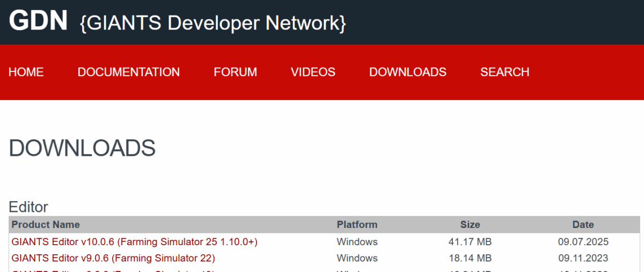Select the 41.17 MB size value
The width and height of the screenshot is (644, 272).
coord(470,242)
